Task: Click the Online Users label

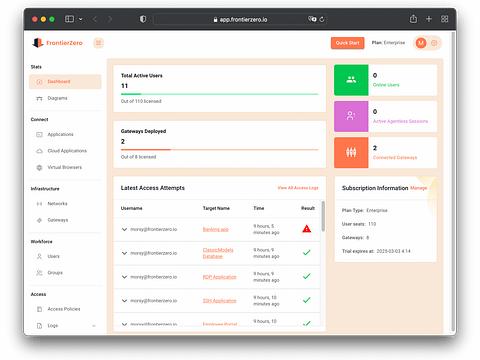Action: pos(386,85)
